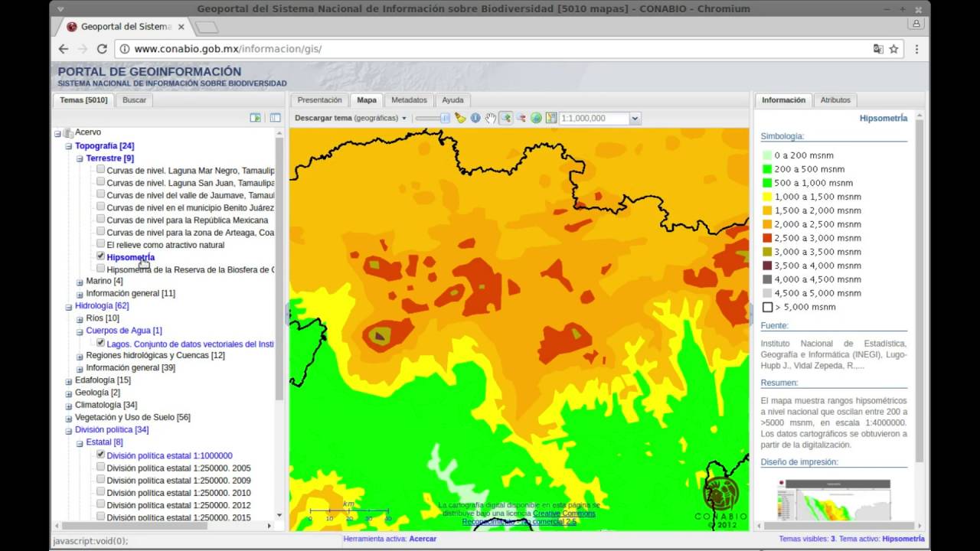Viewport: 980px width, 551px height.
Task: Activate the pan hand tool
Action: [491, 118]
